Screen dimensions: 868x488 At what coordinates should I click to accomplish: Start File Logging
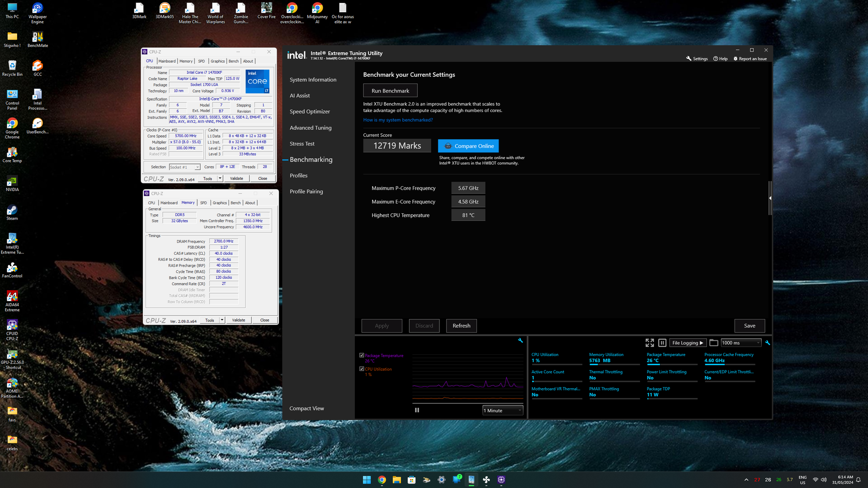tap(688, 343)
